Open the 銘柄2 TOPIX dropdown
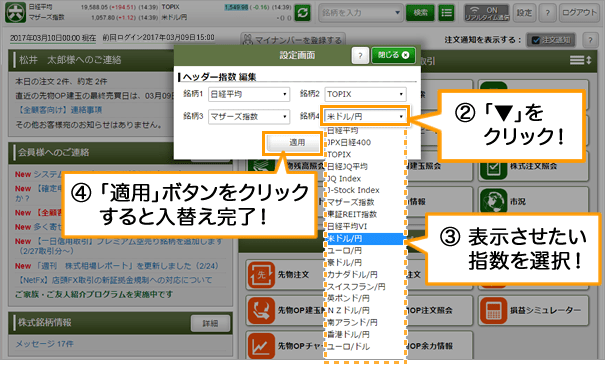Viewport: 605px width, 365px height. click(x=365, y=94)
